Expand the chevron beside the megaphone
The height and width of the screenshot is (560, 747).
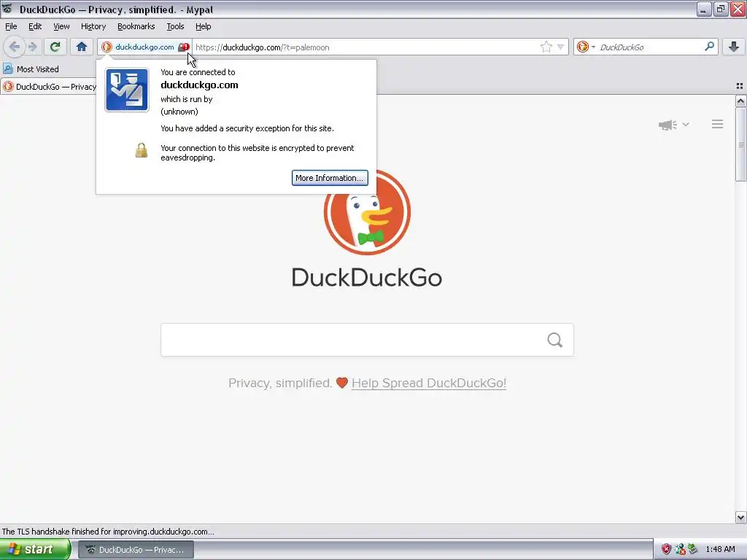pos(686,124)
